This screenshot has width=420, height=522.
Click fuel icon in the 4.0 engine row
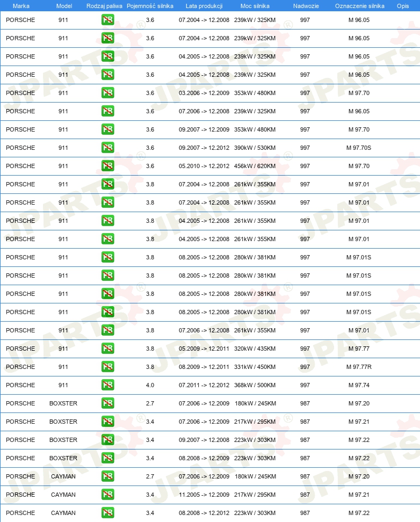tap(107, 385)
